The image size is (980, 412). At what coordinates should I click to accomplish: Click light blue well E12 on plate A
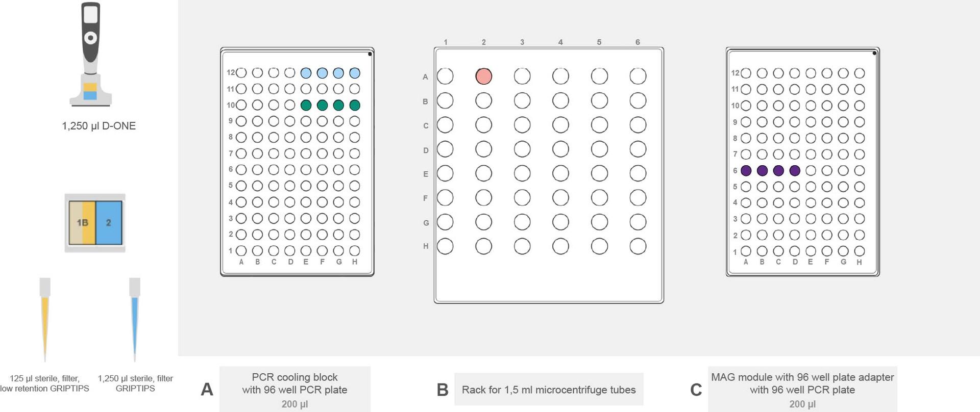point(306,73)
